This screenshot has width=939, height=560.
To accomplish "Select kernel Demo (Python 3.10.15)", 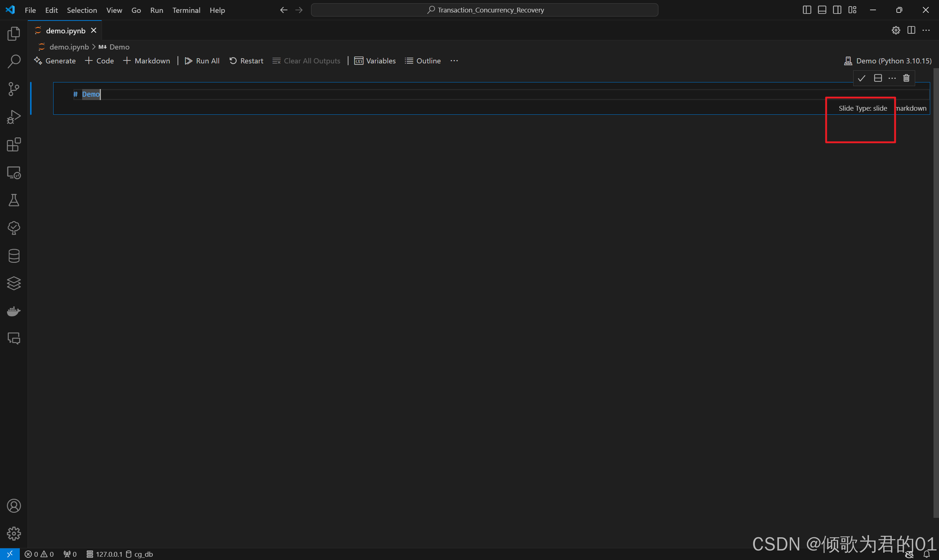I will tap(888, 61).
